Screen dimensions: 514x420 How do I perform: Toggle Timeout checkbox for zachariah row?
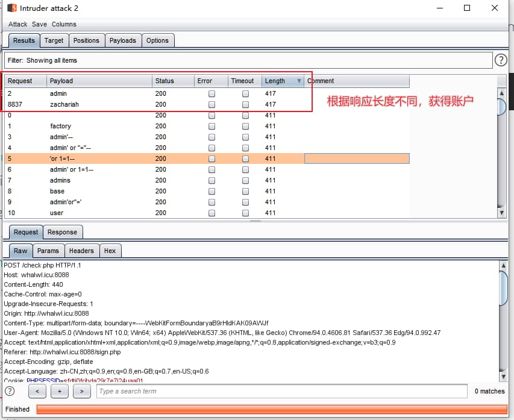pyautogui.click(x=245, y=105)
